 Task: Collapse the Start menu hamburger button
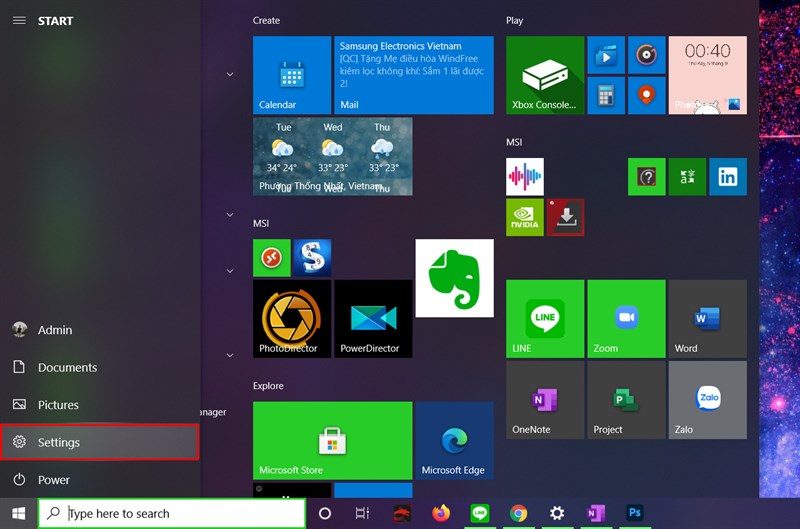tap(19, 20)
